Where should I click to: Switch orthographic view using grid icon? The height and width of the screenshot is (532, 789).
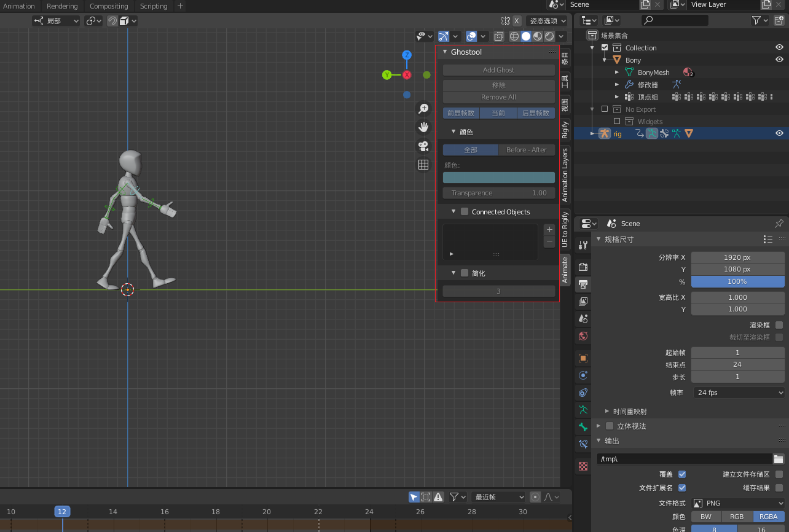coord(423,165)
